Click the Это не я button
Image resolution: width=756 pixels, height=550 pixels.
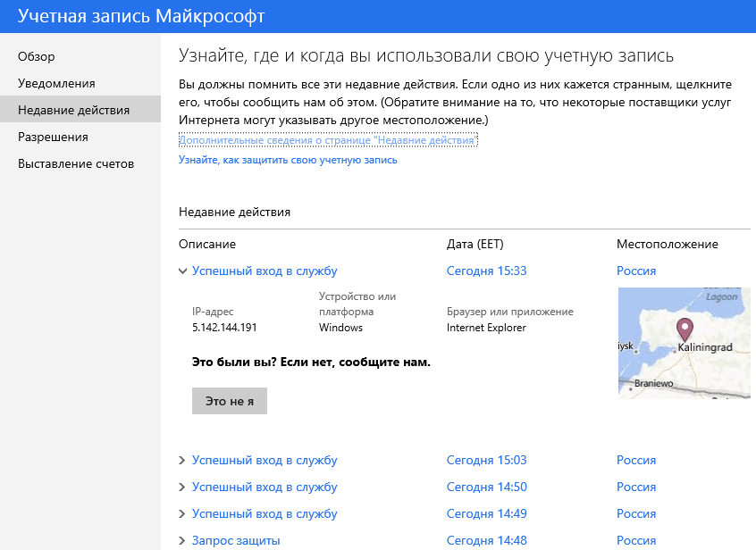(x=230, y=401)
